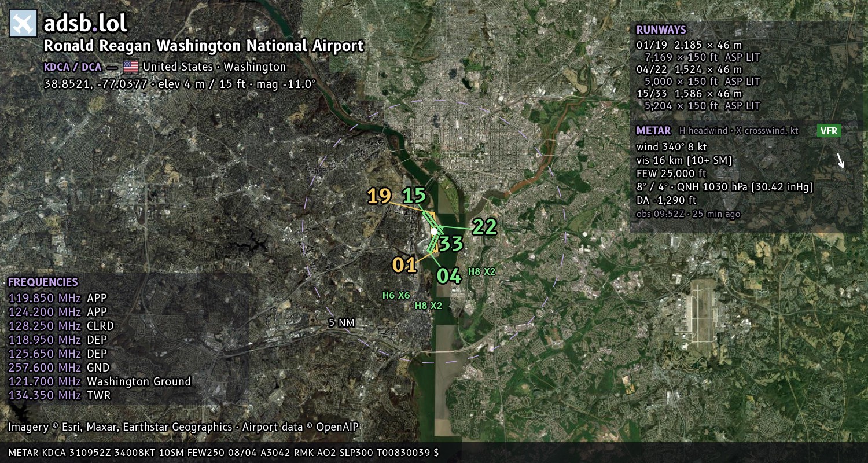Click runway 15 label on the map
Viewport: 868px width, 463px height.
click(414, 196)
